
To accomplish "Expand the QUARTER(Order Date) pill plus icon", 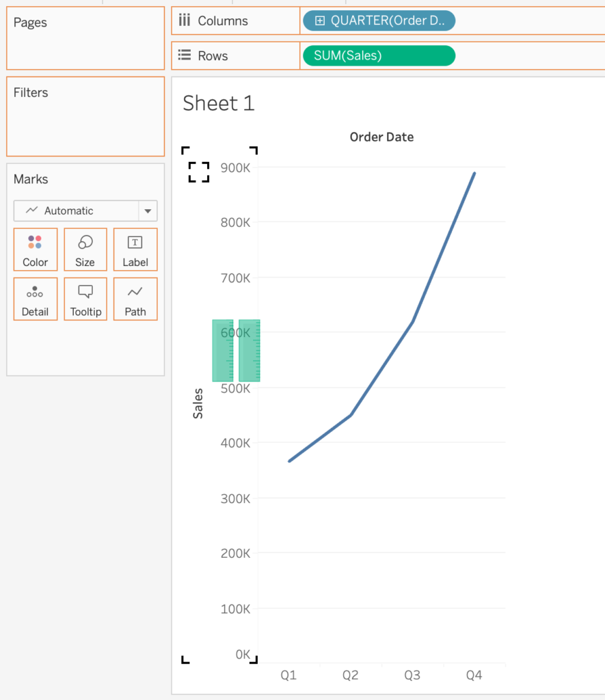I will tap(320, 21).
